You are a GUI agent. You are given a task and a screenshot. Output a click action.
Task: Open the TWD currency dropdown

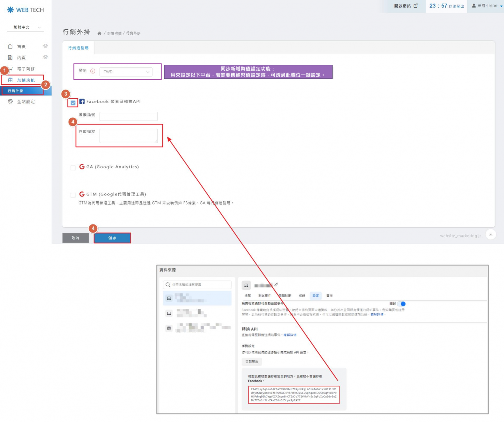click(x=126, y=72)
